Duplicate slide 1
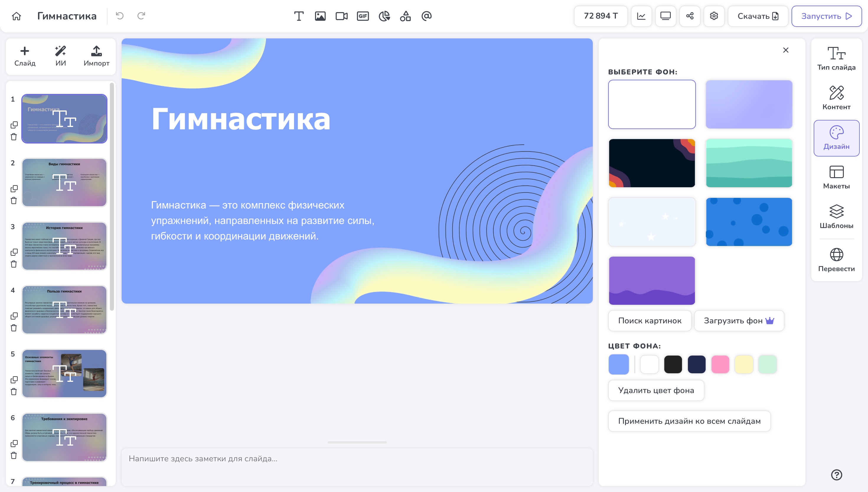The height and width of the screenshot is (492, 868). 14,125
